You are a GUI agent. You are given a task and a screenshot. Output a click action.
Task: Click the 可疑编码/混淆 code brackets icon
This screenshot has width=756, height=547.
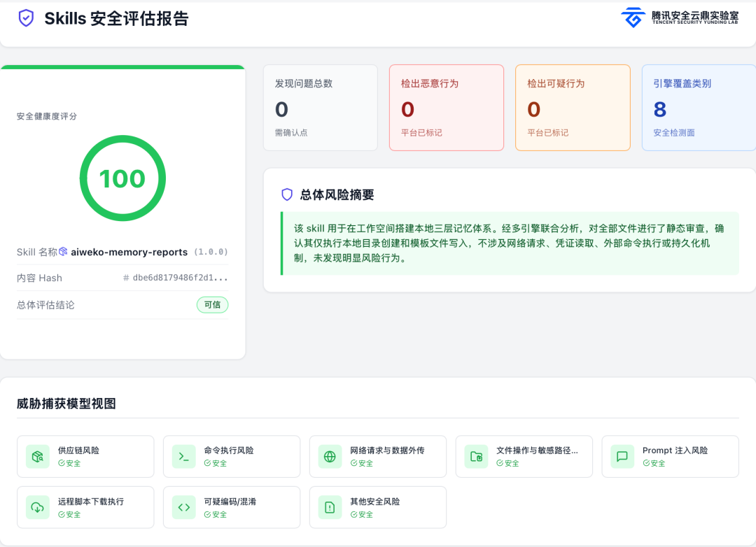[x=183, y=508]
